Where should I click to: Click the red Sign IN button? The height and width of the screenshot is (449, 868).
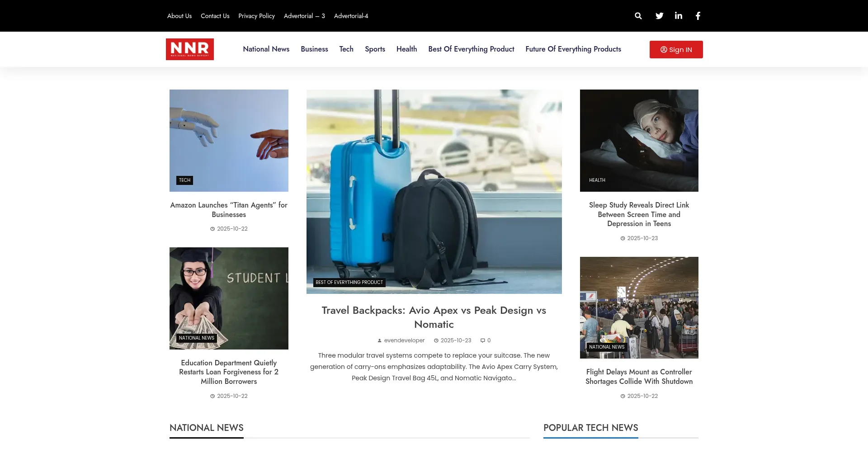click(x=676, y=50)
